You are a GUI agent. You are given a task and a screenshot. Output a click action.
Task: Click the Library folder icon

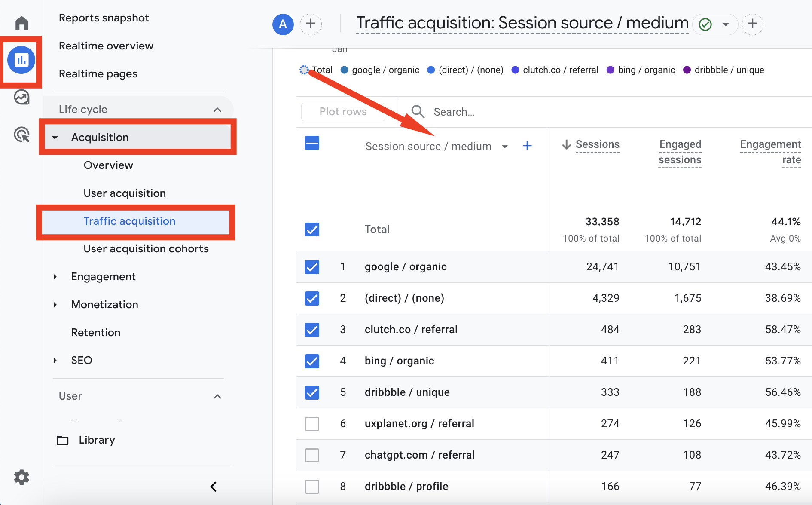click(x=63, y=440)
